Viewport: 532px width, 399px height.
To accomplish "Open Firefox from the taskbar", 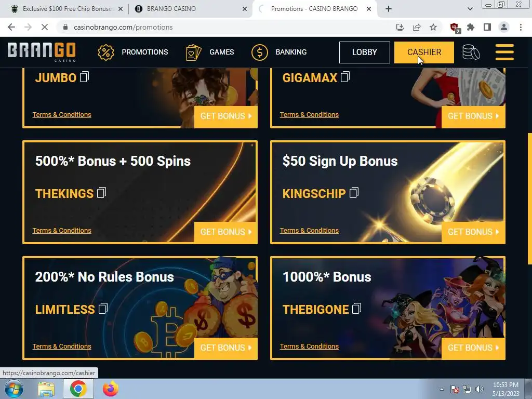I will tap(110, 389).
